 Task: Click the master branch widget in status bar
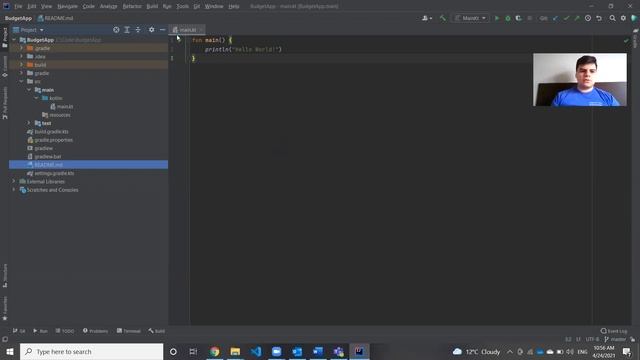(615, 339)
